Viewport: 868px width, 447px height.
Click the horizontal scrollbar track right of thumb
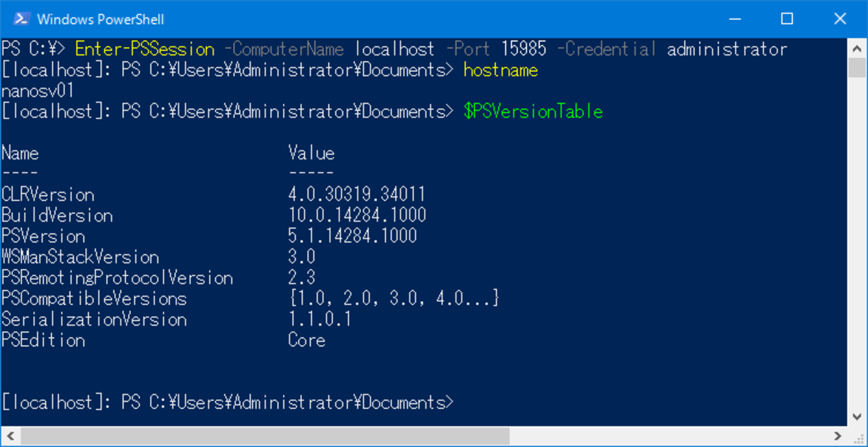click(668, 436)
